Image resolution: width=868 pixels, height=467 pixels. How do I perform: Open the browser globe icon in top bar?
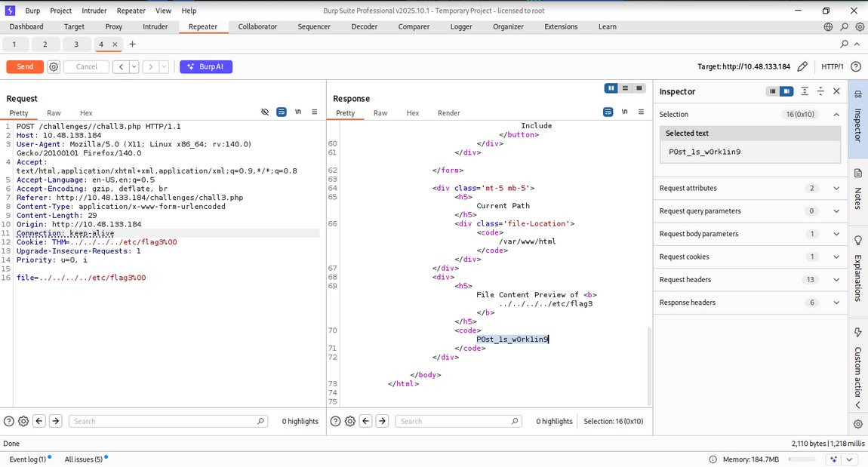(828, 26)
